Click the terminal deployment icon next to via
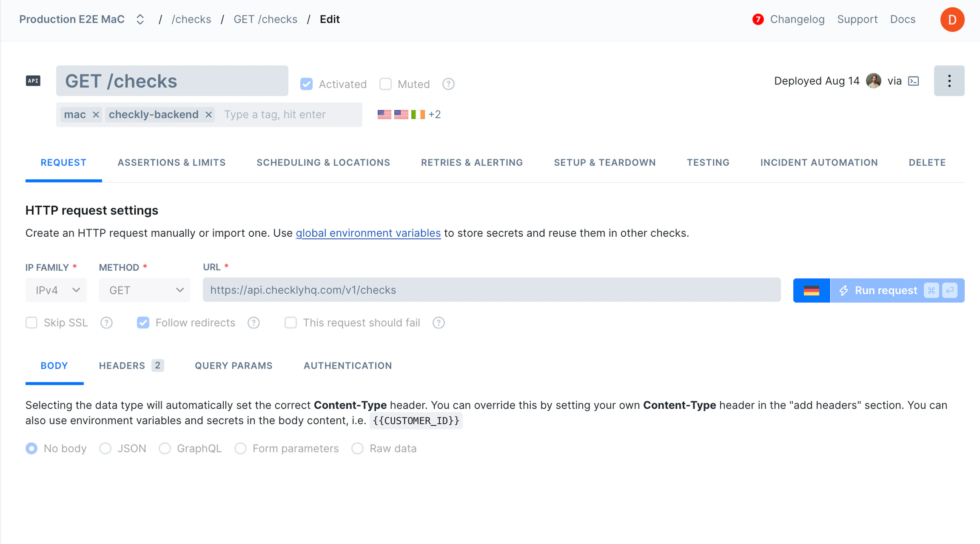The width and height of the screenshot is (980, 544). pyautogui.click(x=913, y=81)
